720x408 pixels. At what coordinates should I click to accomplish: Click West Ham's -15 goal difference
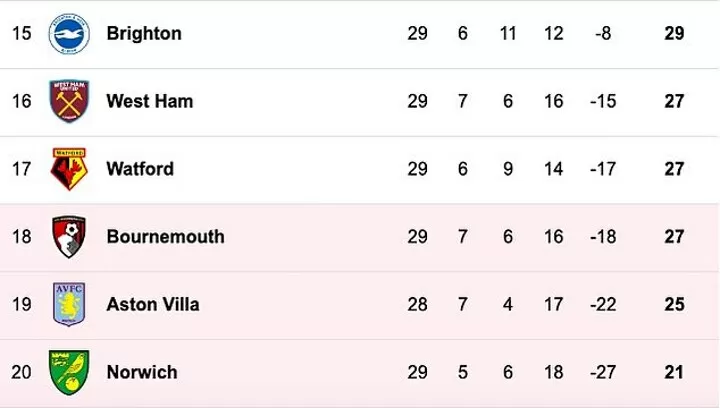point(602,101)
